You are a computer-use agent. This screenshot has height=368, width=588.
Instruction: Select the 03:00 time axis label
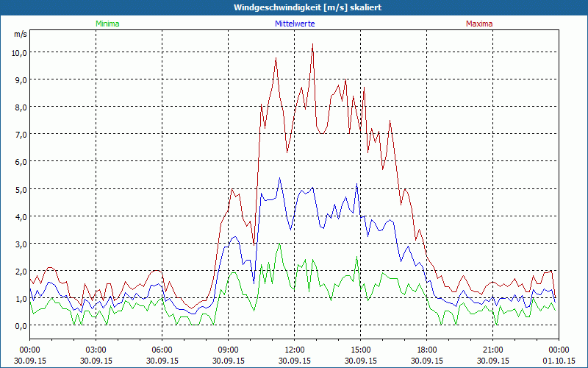click(x=96, y=350)
